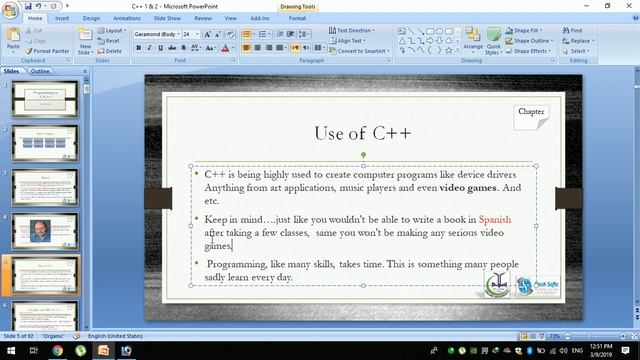640x360 pixels.
Task: Toggle Italic formatting
Action: click(149, 48)
